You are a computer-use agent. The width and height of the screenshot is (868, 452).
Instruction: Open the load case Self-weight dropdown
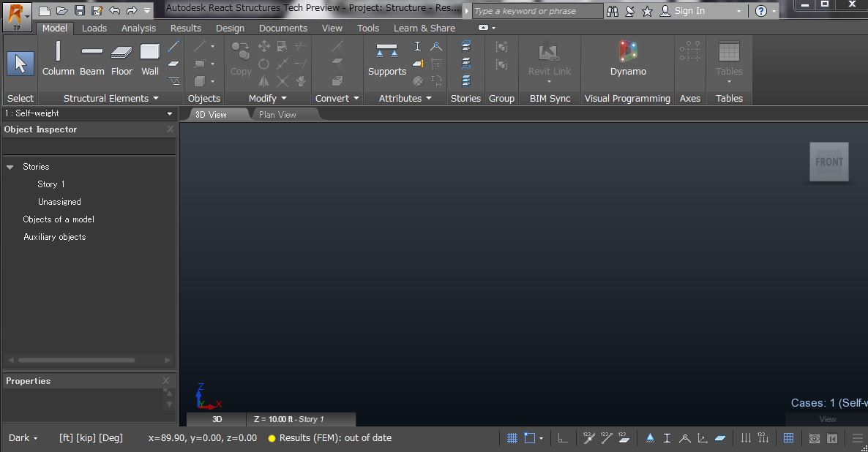click(169, 113)
